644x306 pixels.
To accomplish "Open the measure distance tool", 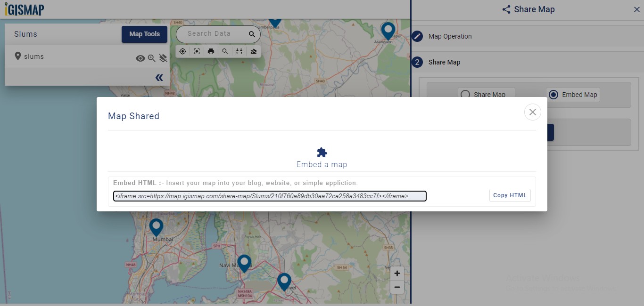I will (239, 51).
